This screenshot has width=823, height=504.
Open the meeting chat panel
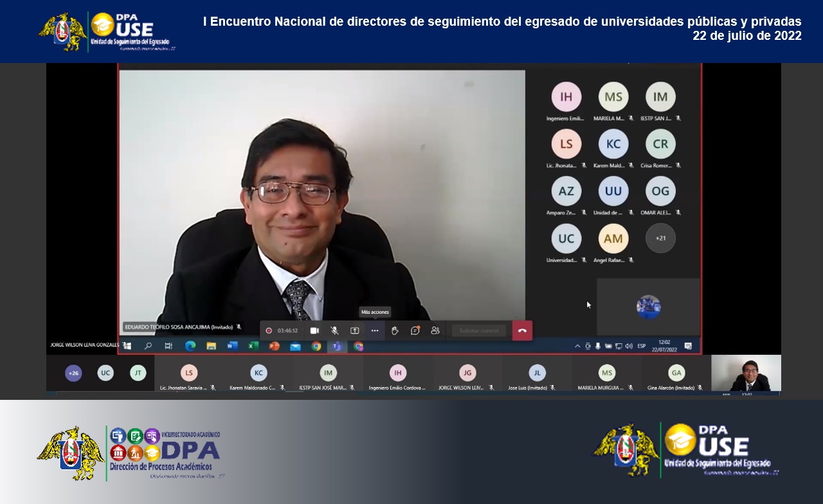[x=415, y=330]
